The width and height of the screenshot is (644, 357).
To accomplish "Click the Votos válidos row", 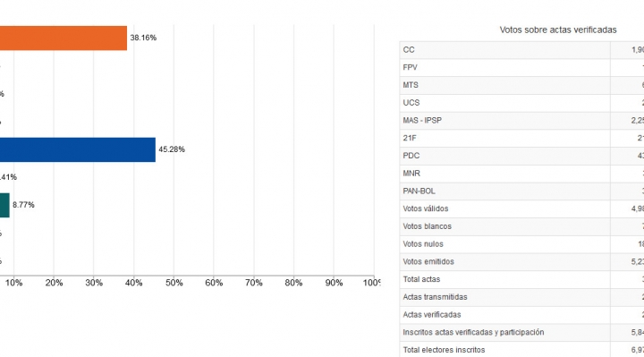I will 521,209.
